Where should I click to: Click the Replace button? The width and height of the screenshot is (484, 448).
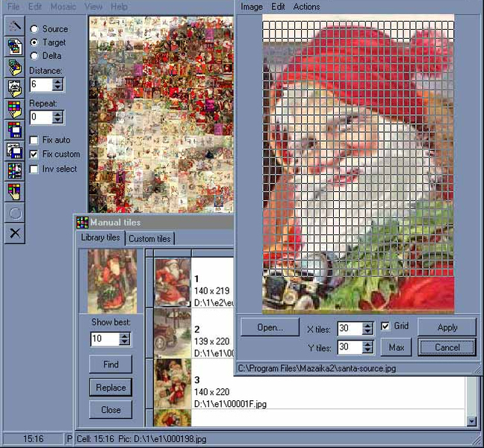(111, 388)
